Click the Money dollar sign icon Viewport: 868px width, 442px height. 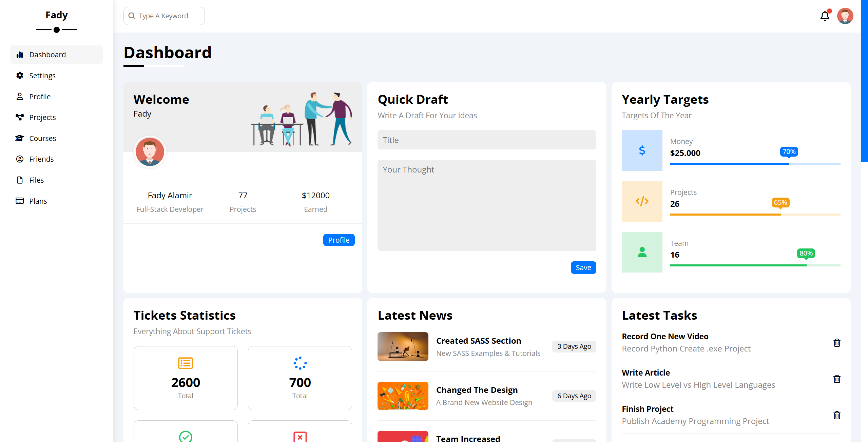click(642, 150)
